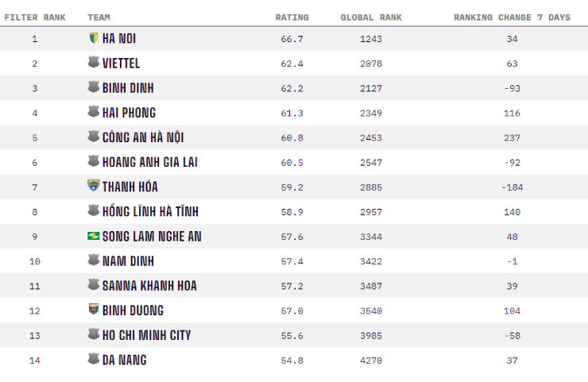Click the Binh Duong club crest icon
The width and height of the screenshot is (588, 382).
click(x=94, y=310)
